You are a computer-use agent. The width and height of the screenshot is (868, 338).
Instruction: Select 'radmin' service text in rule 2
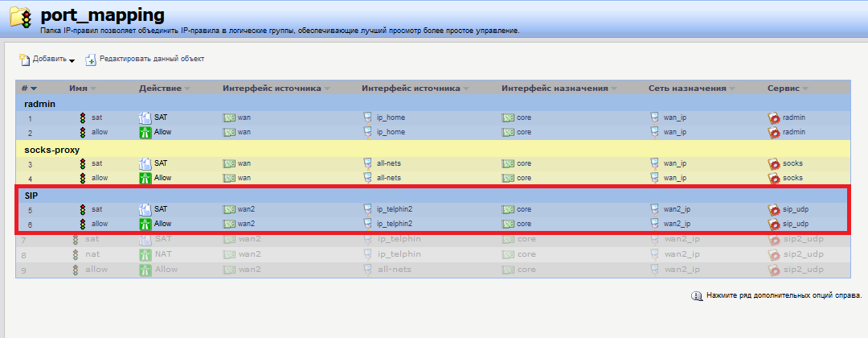click(794, 133)
